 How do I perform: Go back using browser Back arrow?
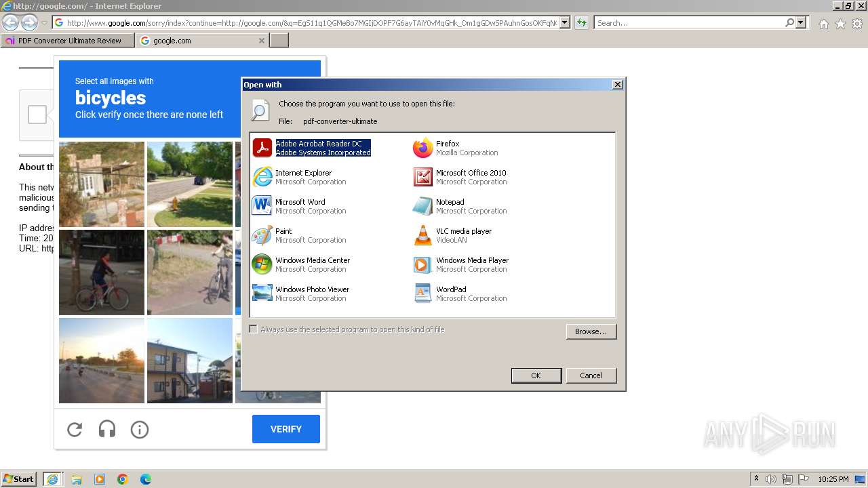10,23
